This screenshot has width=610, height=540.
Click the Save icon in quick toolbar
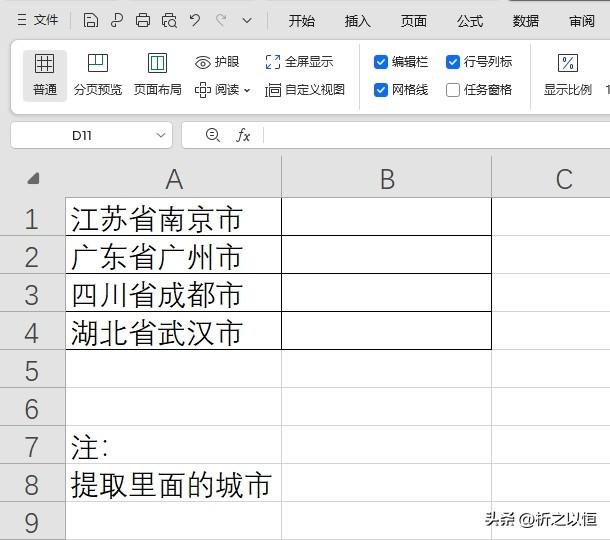(91, 20)
